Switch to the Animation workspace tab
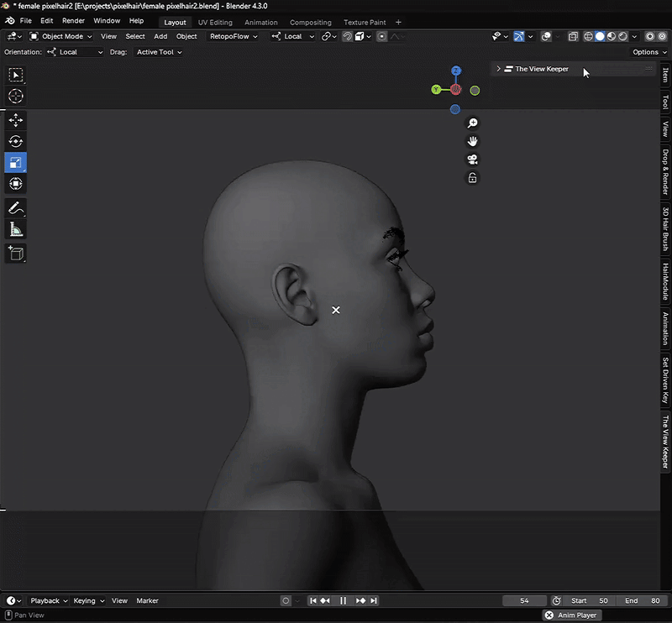This screenshot has height=623, width=672. tap(261, 23)
